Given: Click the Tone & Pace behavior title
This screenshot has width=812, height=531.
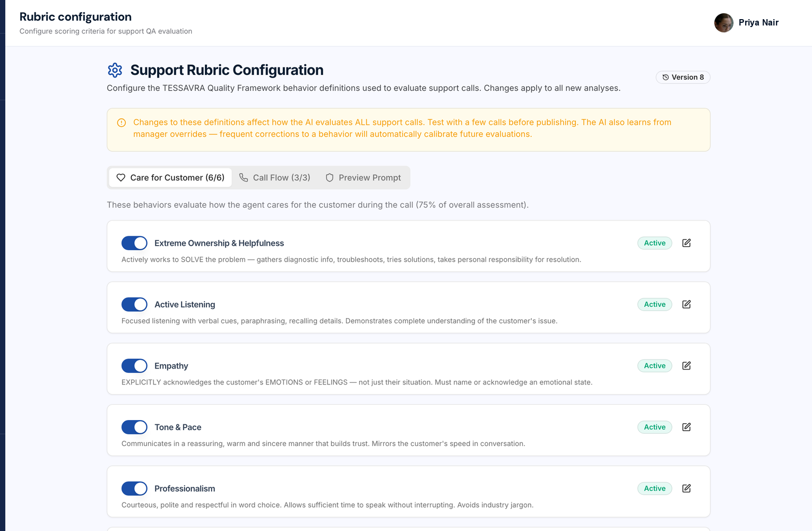Looking at the screenshot, I should point(178,427).
